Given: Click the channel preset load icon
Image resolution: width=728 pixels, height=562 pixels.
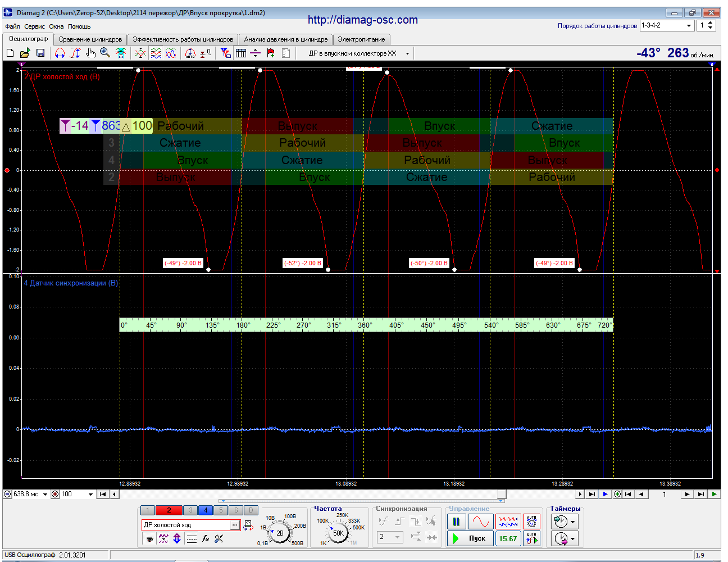Looking at the screenshot, I should (x=248, y=525).
